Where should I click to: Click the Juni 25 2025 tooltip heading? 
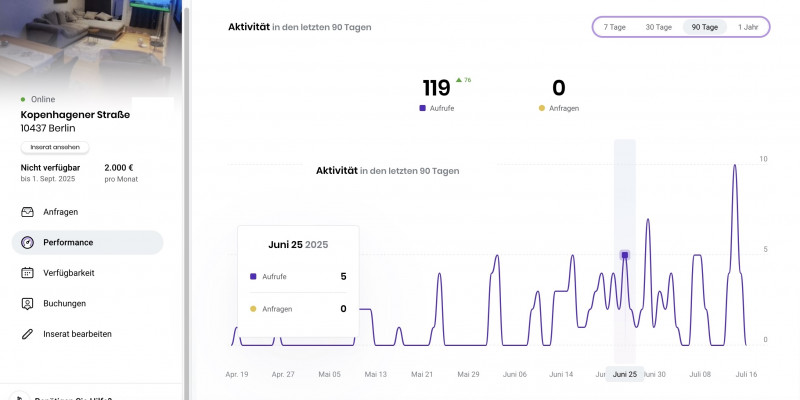coord(298,245)
